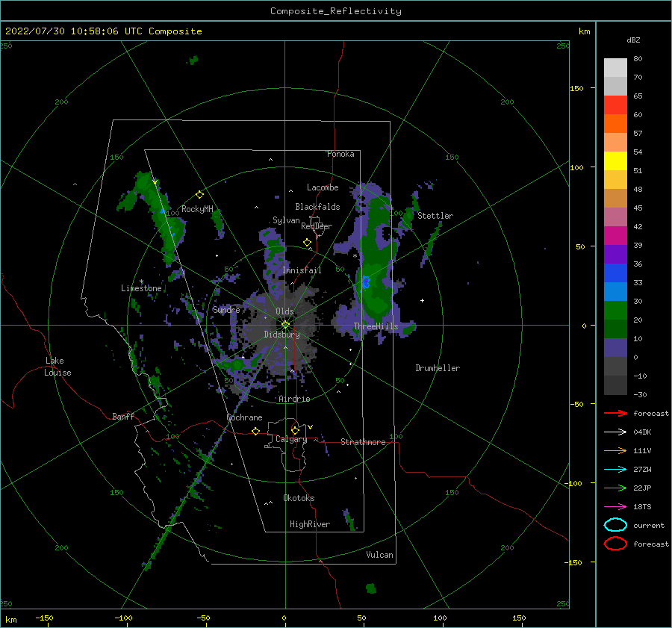The height and width of the screenshot is (628, 672).
Task: Click the Composite_Reflectivity title
Action: tap(336, 11)
